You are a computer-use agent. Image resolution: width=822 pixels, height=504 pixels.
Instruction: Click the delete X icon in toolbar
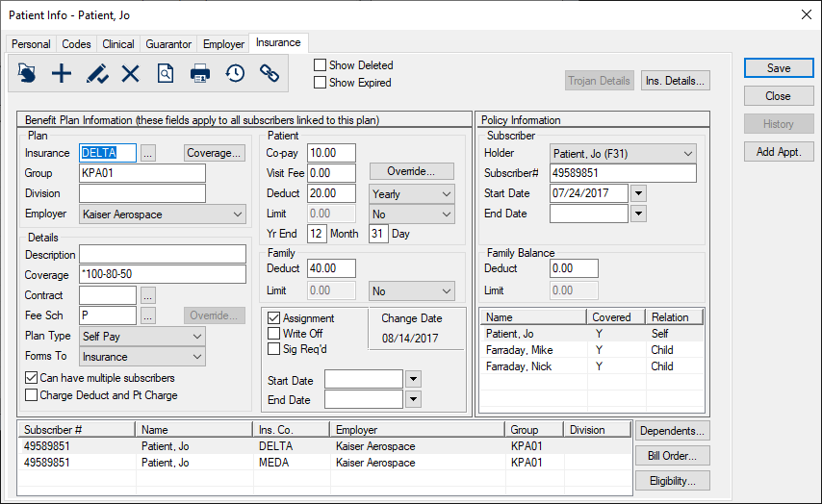click(x=131, y=73)
